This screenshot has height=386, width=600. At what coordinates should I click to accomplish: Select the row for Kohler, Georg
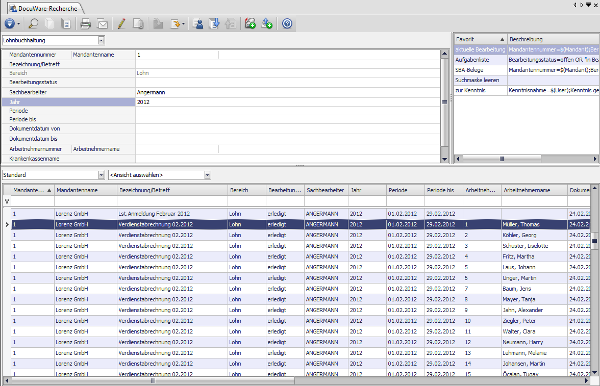point(300,235)
